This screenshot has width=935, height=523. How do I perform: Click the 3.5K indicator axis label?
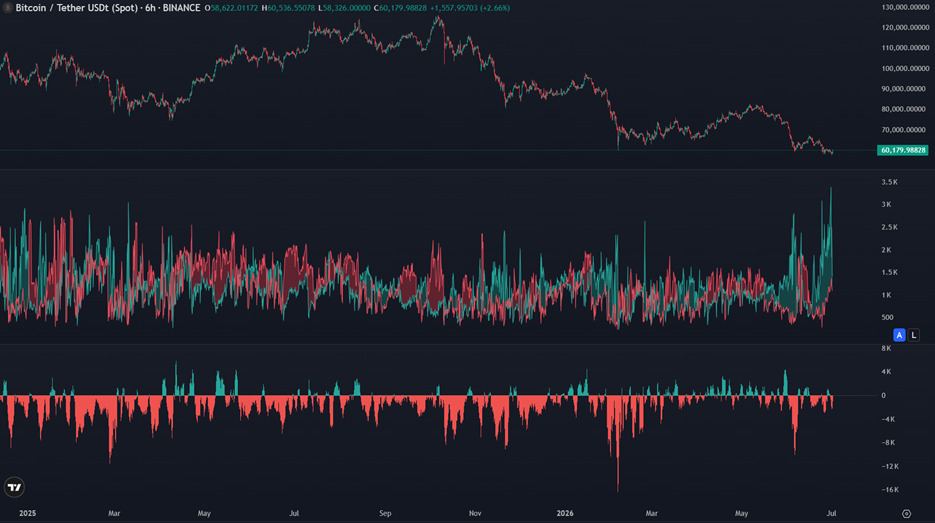pos(890,182)
